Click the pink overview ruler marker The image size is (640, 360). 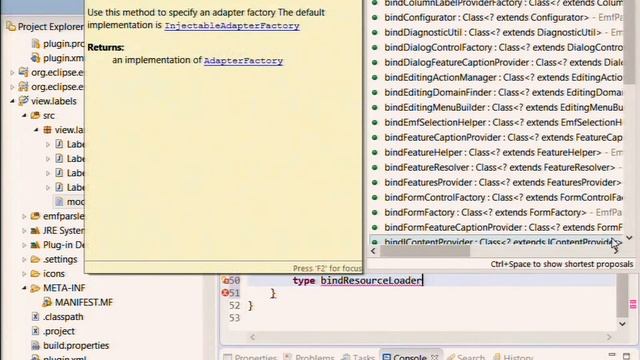click(633, 304)
